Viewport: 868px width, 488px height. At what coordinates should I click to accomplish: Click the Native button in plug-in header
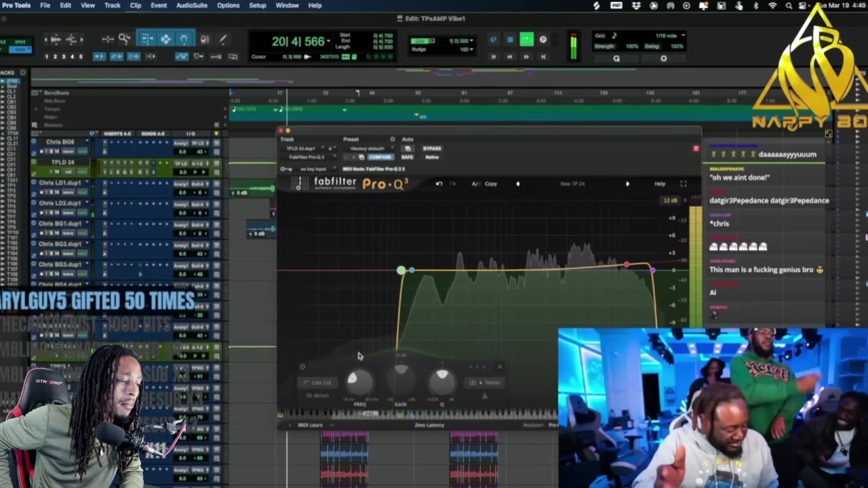point(431,157)
